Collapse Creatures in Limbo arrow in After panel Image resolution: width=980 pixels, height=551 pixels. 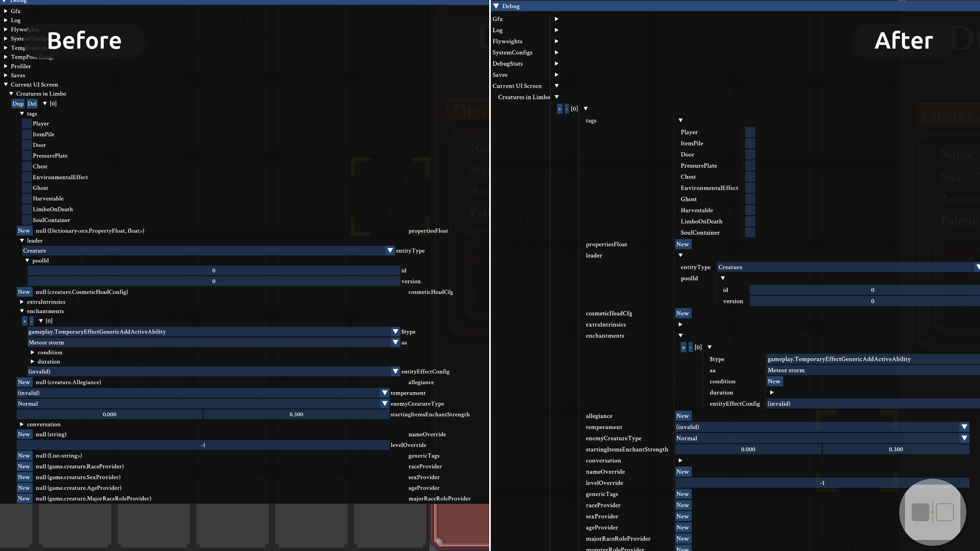coord(557,97)
